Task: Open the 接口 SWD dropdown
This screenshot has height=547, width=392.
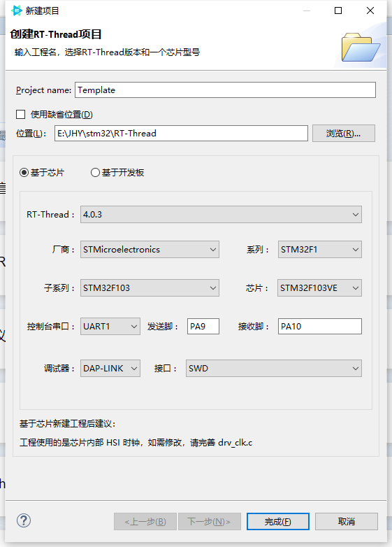Action: pyautogui.click(x=274, y=369)
